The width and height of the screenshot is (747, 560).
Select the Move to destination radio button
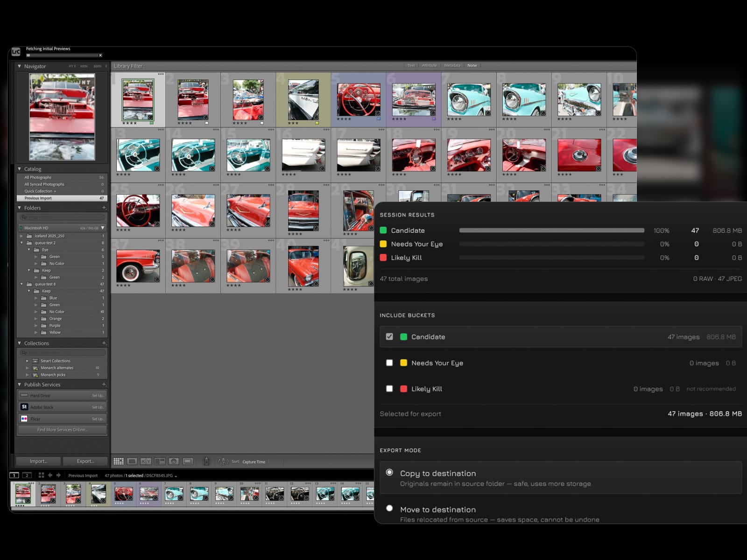coord(389,508)
